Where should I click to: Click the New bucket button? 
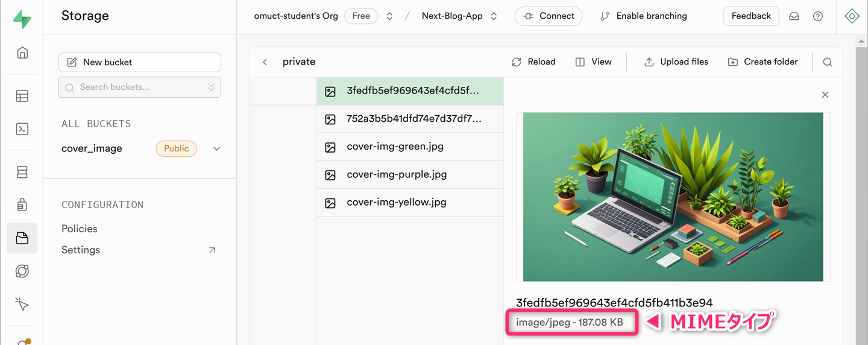click(x=139, y=62)
